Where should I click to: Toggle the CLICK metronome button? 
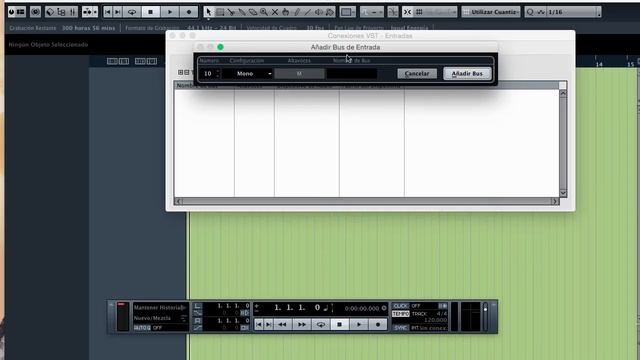(400, 306)
